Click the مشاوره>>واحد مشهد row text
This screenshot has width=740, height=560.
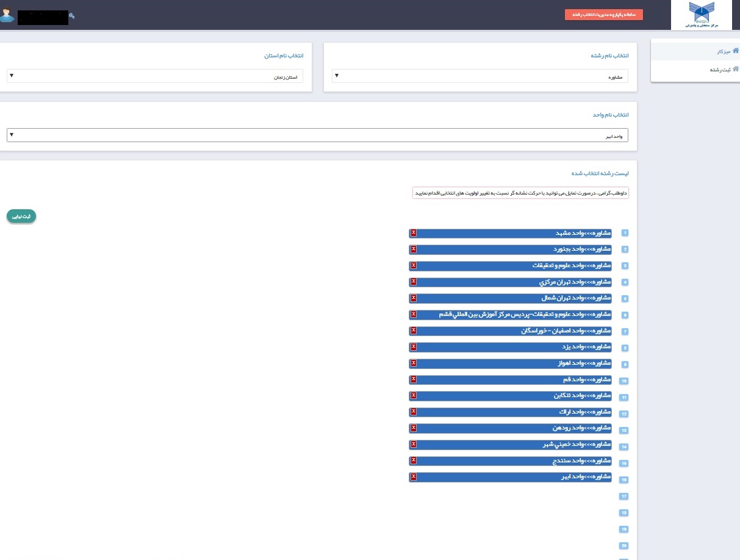tap(583, 233)
